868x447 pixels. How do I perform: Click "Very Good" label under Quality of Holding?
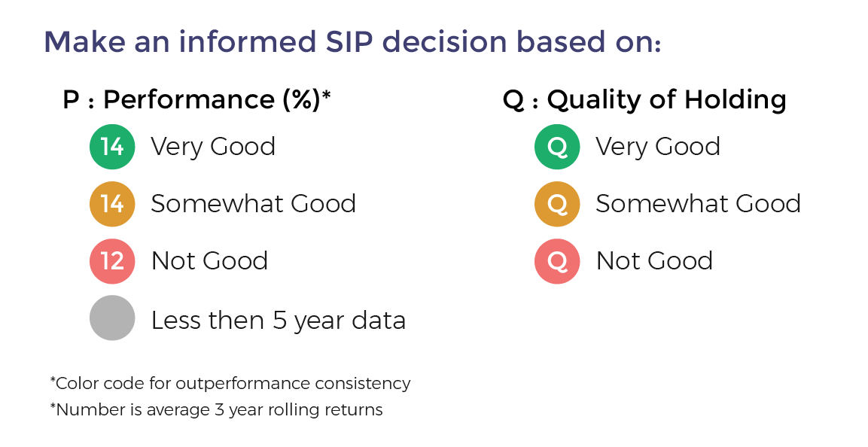[x=658, y=147]
